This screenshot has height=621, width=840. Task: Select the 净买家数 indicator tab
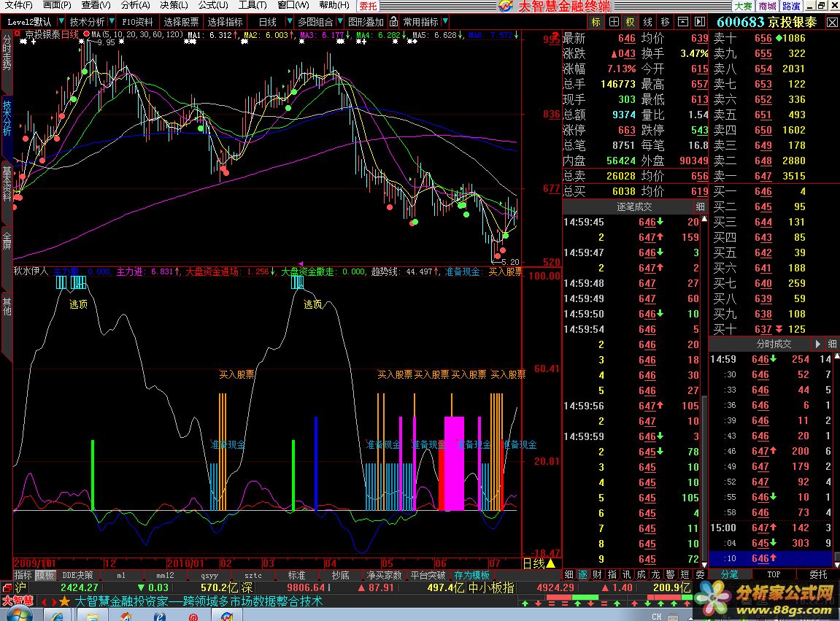[x=384, y=575]
